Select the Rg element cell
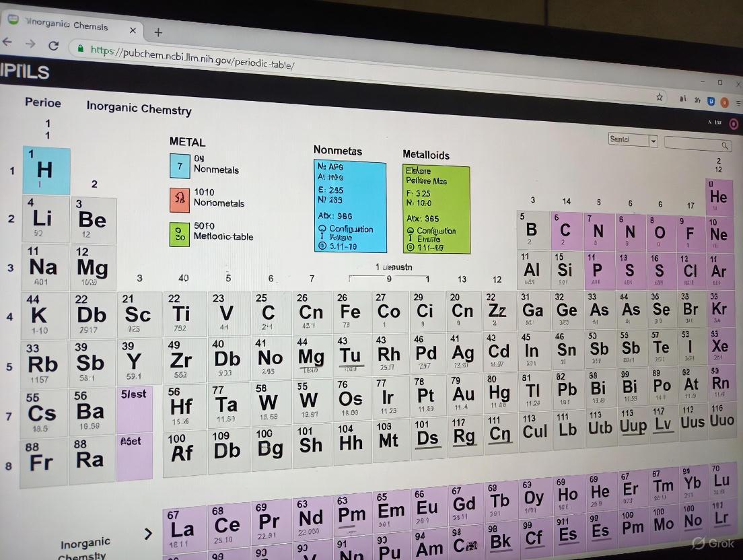The width and height of the screenshot is (743, 560). [x=464, y=436]
